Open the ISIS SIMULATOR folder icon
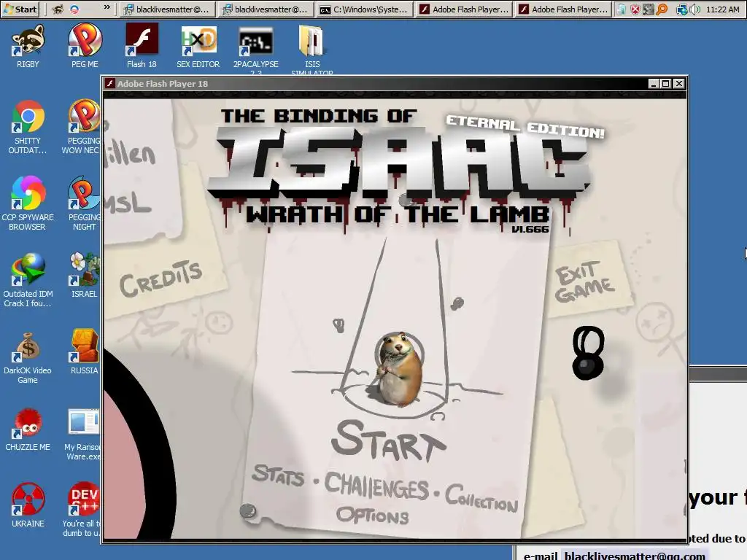Image resolution: width=747 pixels, height=560 pixels. [x=312, y=50]
